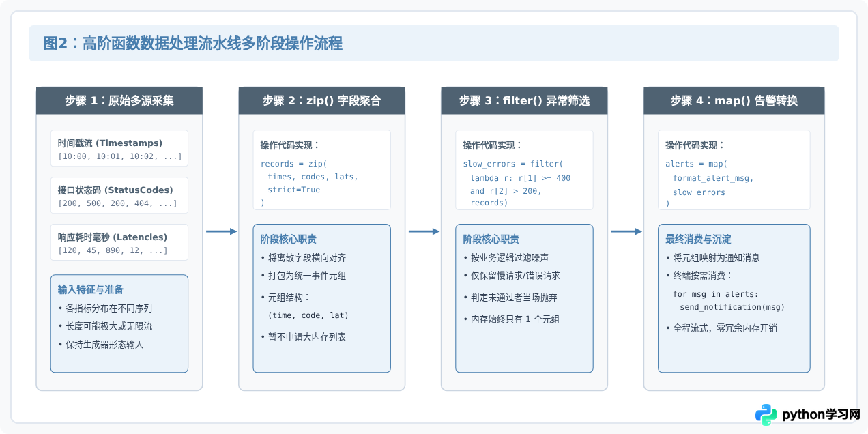The image size is (868, 434).
Task: Click bullet '内存始终只有 1 个元组'
Action: 511,319
